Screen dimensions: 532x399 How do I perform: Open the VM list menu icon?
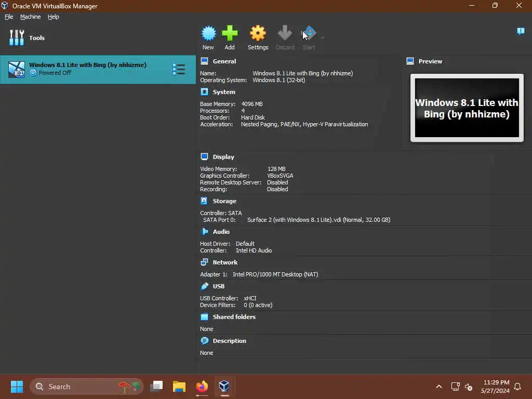pos(179,69)
